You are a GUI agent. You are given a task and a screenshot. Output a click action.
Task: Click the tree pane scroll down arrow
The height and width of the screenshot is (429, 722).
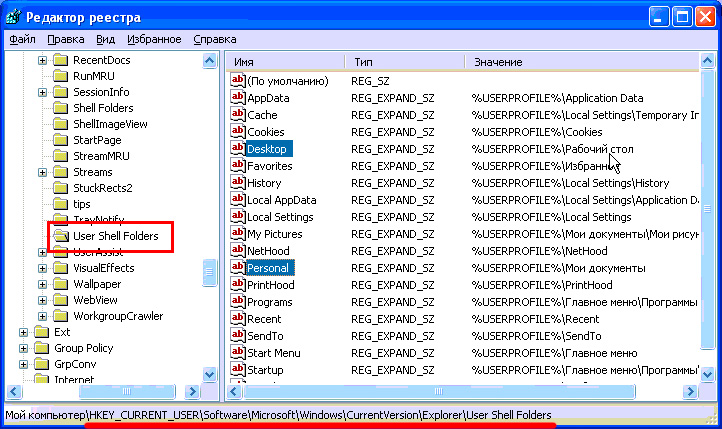[210, 374]
